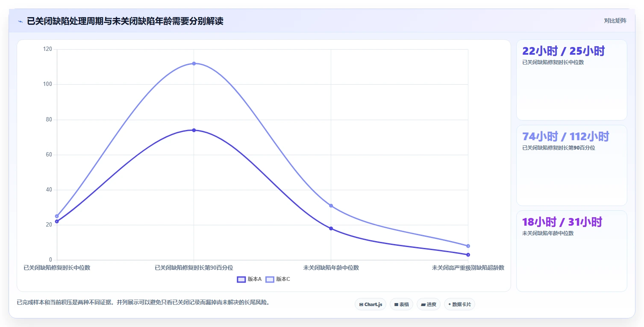Click the y-axis value 120
Screen dimensions: 644x327
click(47, 49)
